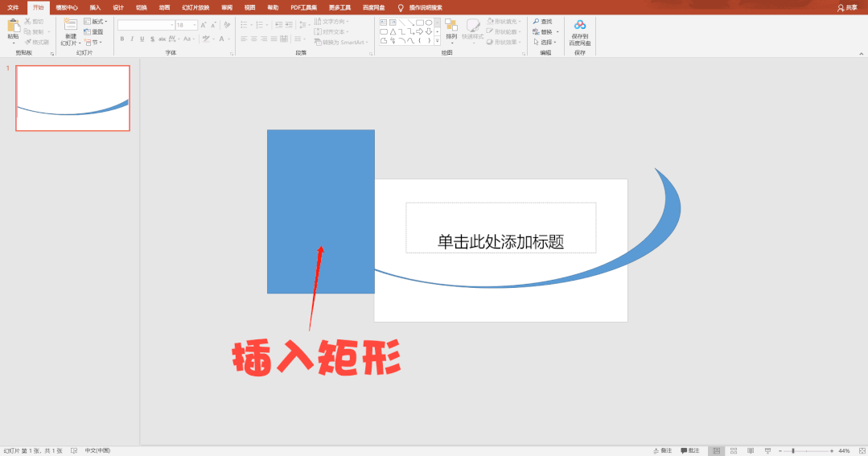This screenshot has width=868, height=456.
Task: Click Shape Outline (形状轮廓) button
Action: tap(504, 31)
